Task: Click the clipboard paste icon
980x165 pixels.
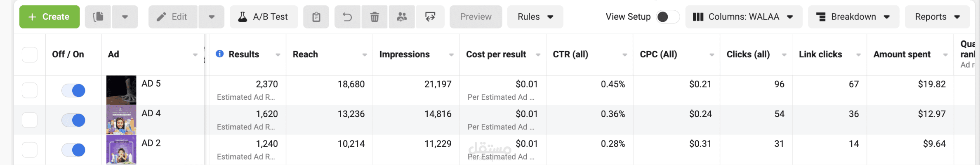Action: pos(316,17)
